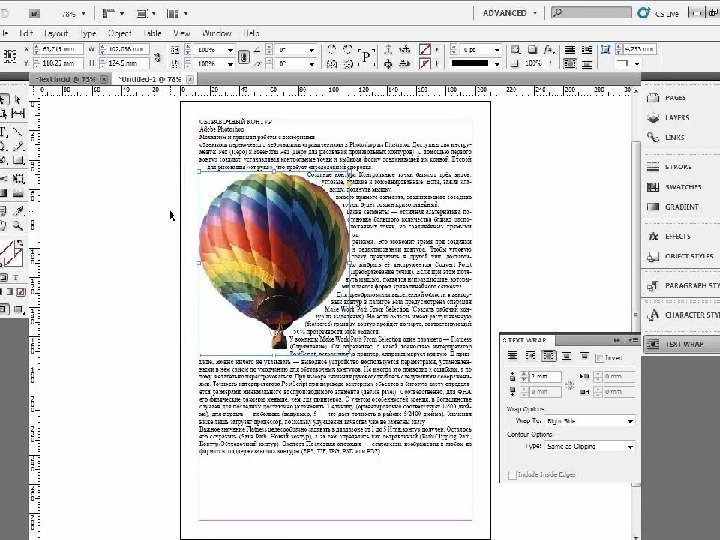Screen dimensions: 720x540
Task: Select the Zoom tool in toolbox
Action: 18,225
